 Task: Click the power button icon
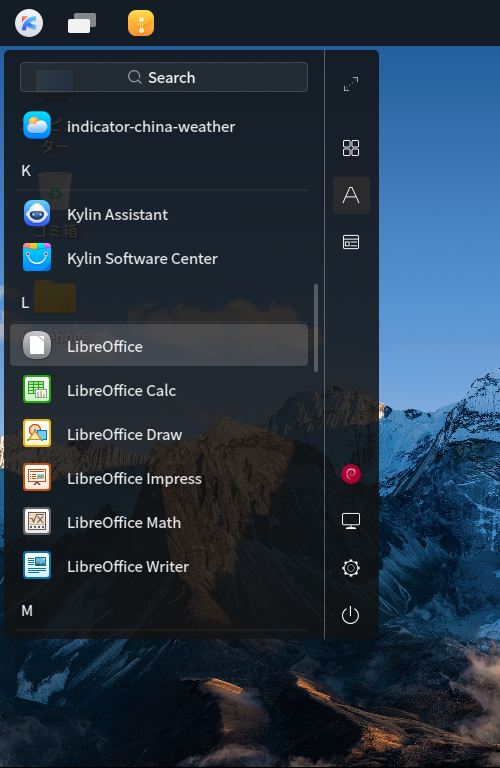tap(351, 615)
